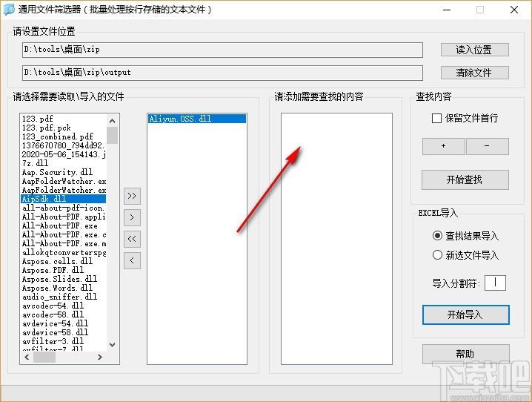Select avfilter-3.dll in file list
Screen dimensions: 532x402
coord(64,341)
